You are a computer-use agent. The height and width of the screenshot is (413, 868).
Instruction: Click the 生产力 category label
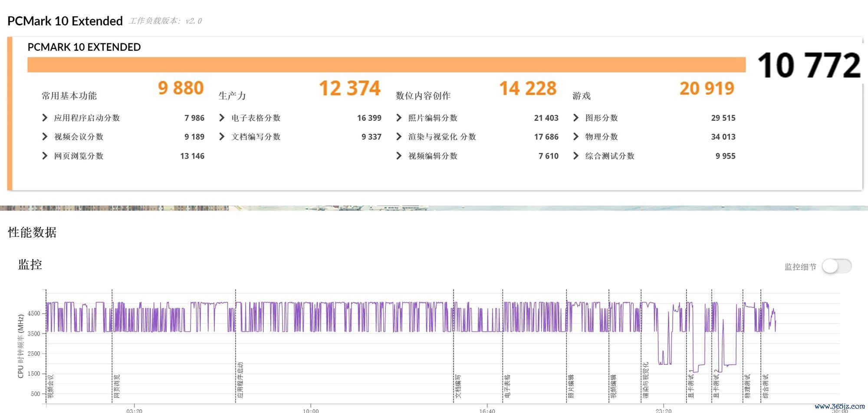(x=232, y=96)
